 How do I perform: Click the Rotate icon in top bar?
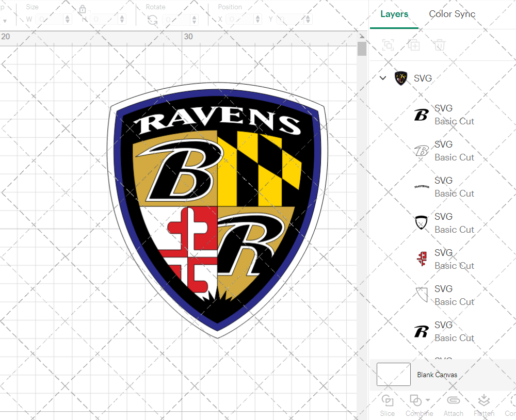[x=152, y=20]
